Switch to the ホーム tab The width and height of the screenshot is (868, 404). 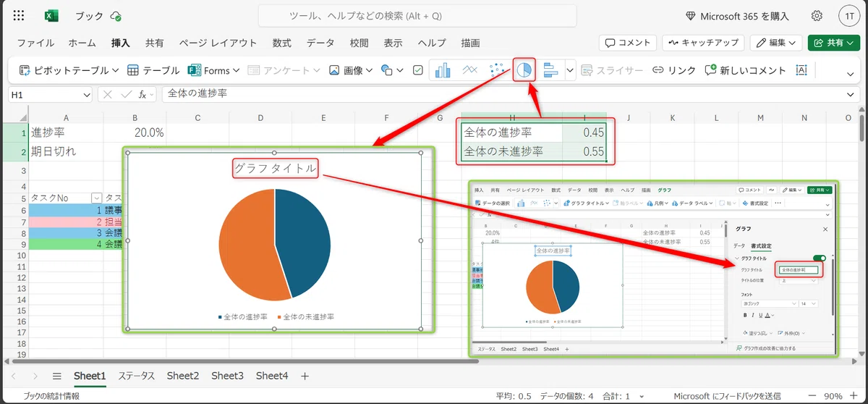tap(82, 43)
